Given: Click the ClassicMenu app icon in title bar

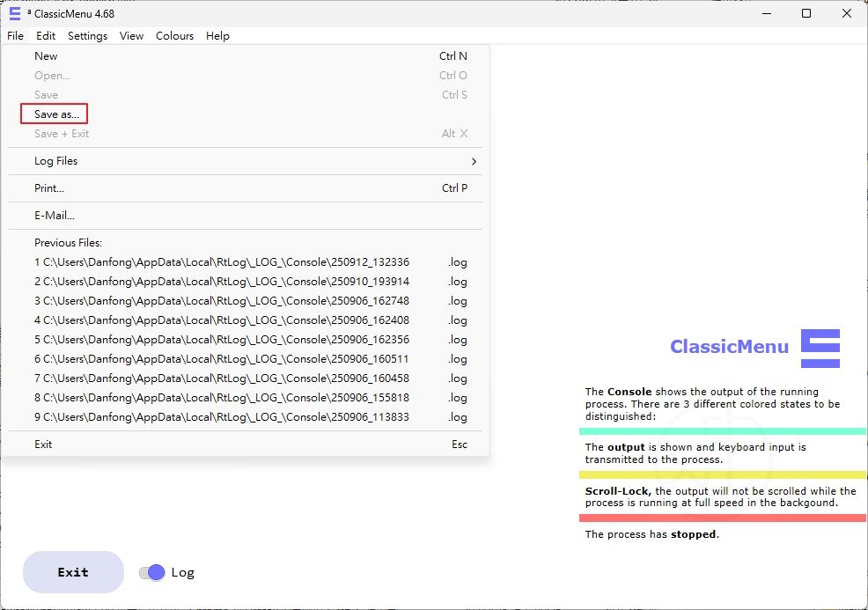Looking at the screenshot, I should (x=14, y=13).
